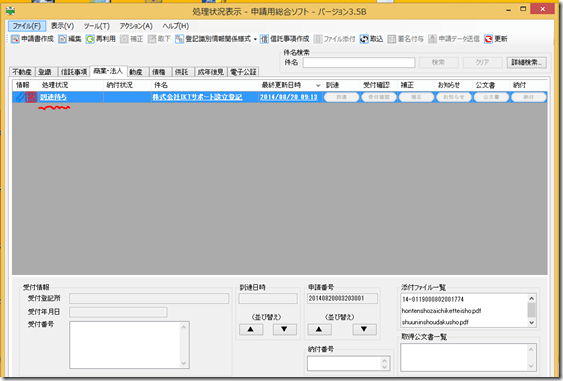Screen dimensions: 563x381
Task: Click the 到達待ち status link
Action: [x=53, y=97]
